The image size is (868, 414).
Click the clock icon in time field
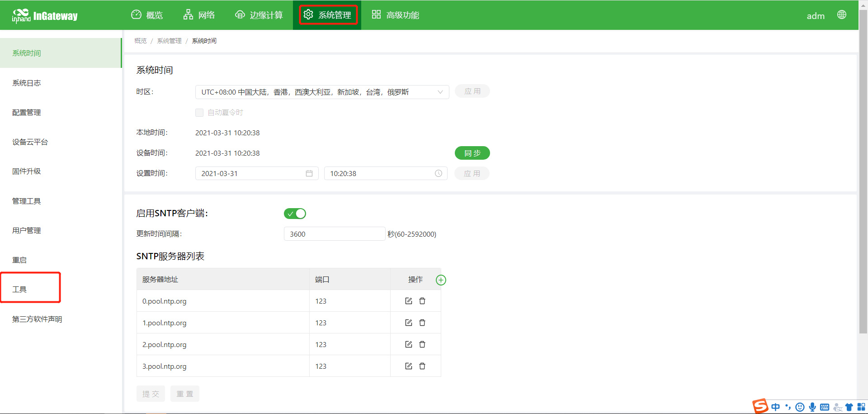438,173
